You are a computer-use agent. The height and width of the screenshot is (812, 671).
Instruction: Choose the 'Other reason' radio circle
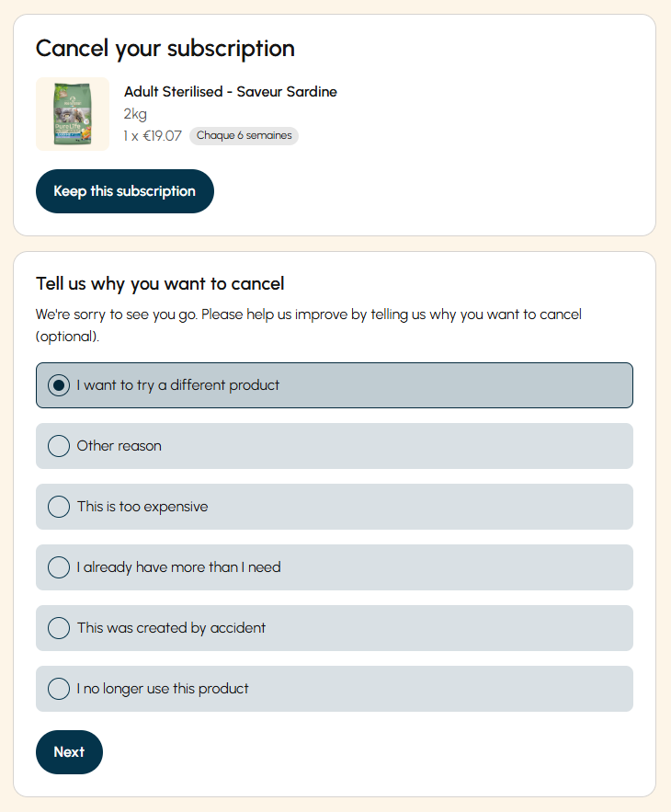(x=59, y=446)
